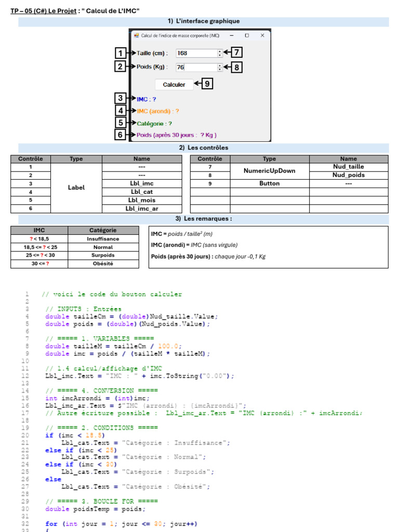Click the blue 'IMC : ?' label
Screen dimensions: 399x532
click(x=146, y=99)
